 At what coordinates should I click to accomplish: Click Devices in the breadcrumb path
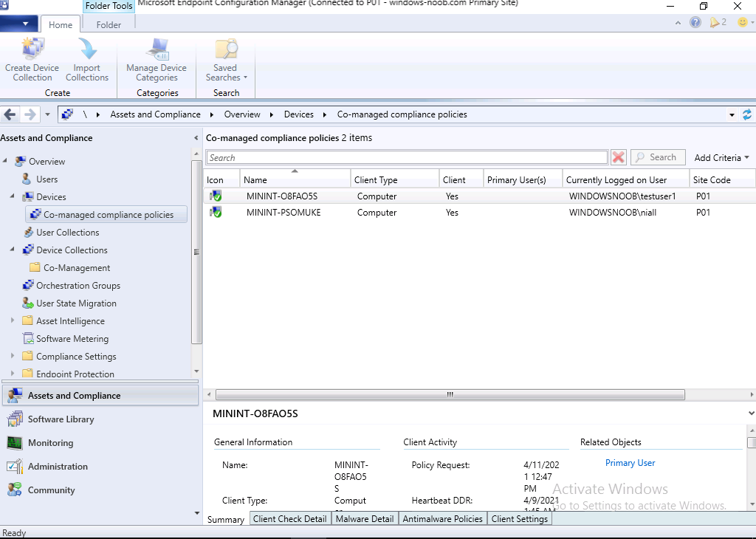click(x=298, y=114)
